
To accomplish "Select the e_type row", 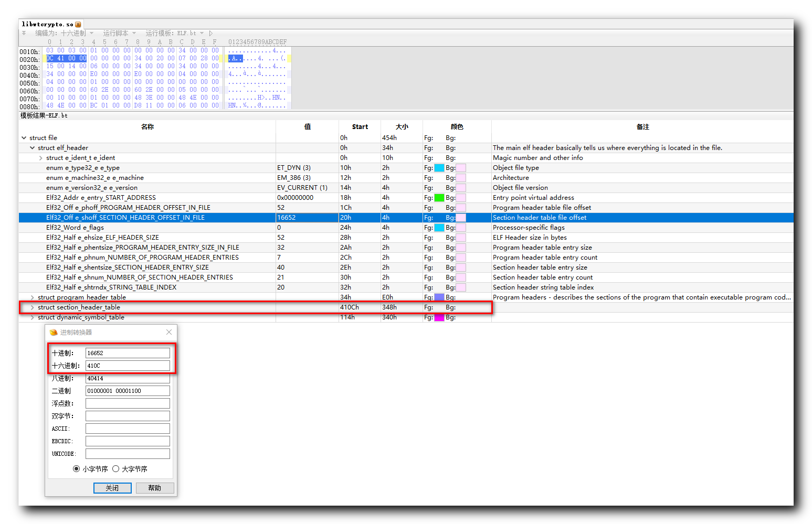I will click(406, 168).
